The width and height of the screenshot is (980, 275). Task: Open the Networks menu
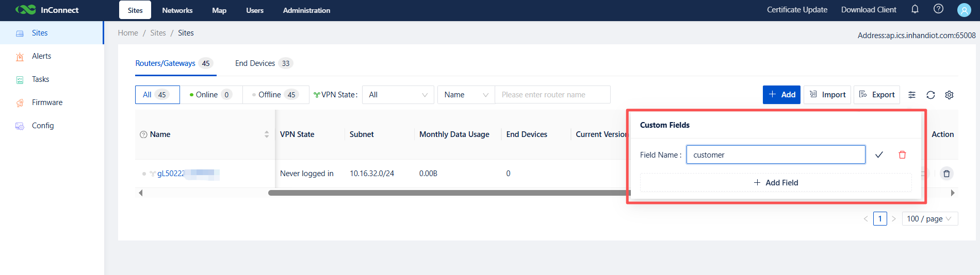177,10
